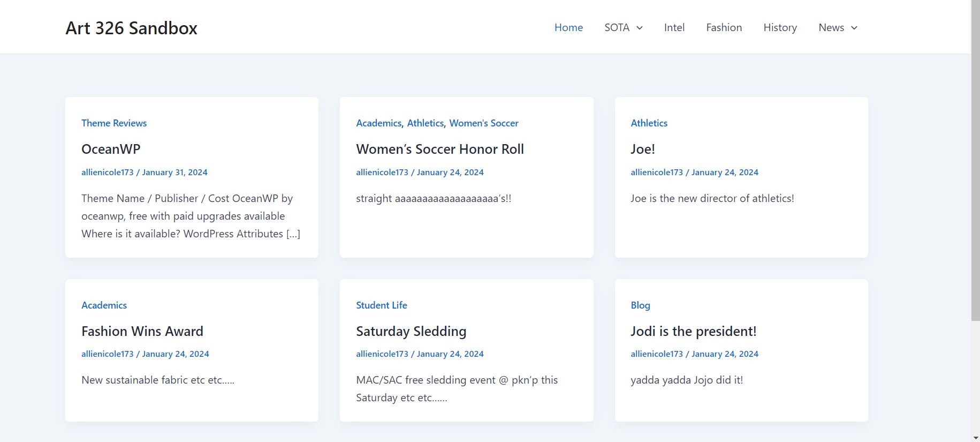
Task: Select the Student Life category link
Action: coord(381,305)
